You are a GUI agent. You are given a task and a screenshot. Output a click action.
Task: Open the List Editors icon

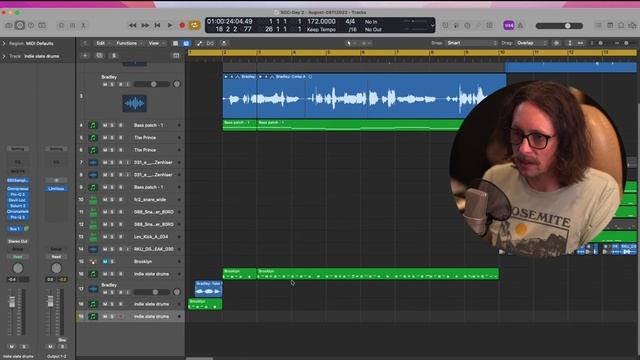coord(598,25)
